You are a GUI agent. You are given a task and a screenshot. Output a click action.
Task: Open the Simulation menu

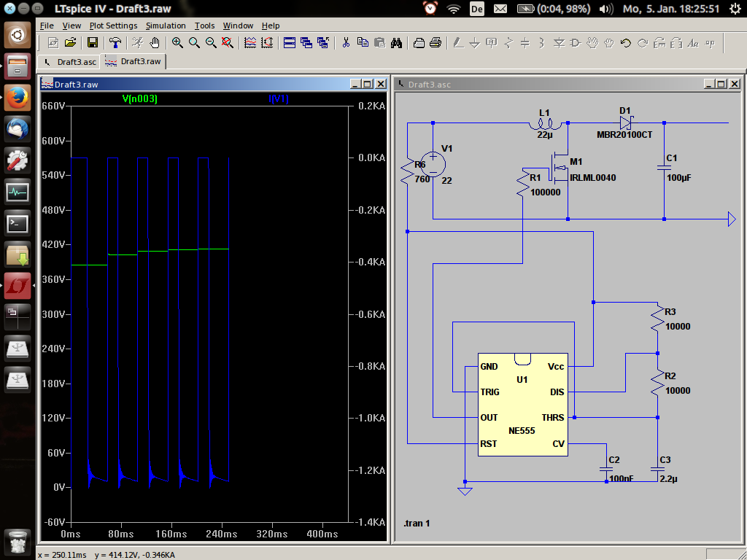[166, 26]
